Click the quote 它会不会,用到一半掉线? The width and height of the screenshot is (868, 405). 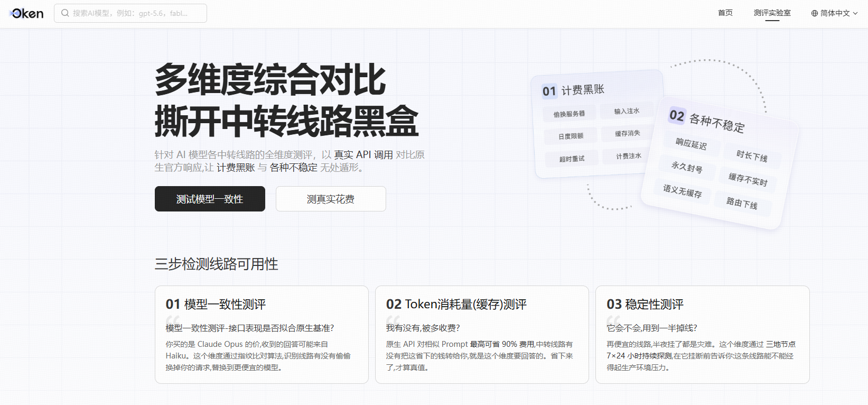(x=652, y=328)
